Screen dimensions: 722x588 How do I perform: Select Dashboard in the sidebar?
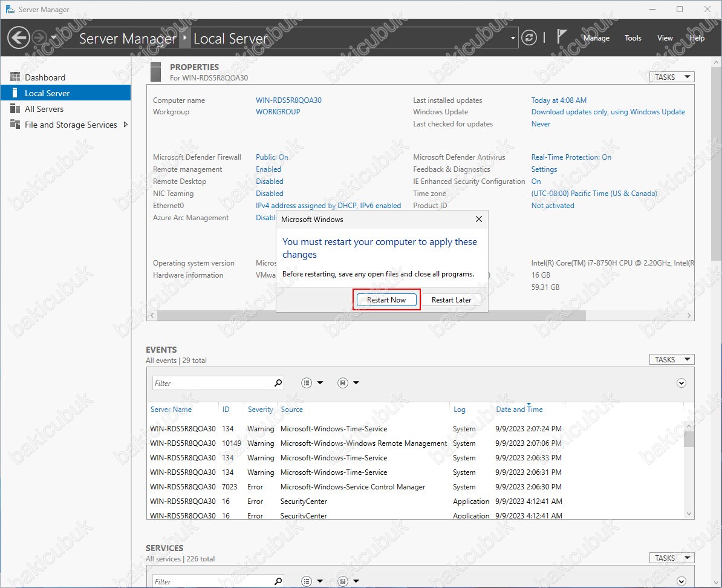pos(65,77)
